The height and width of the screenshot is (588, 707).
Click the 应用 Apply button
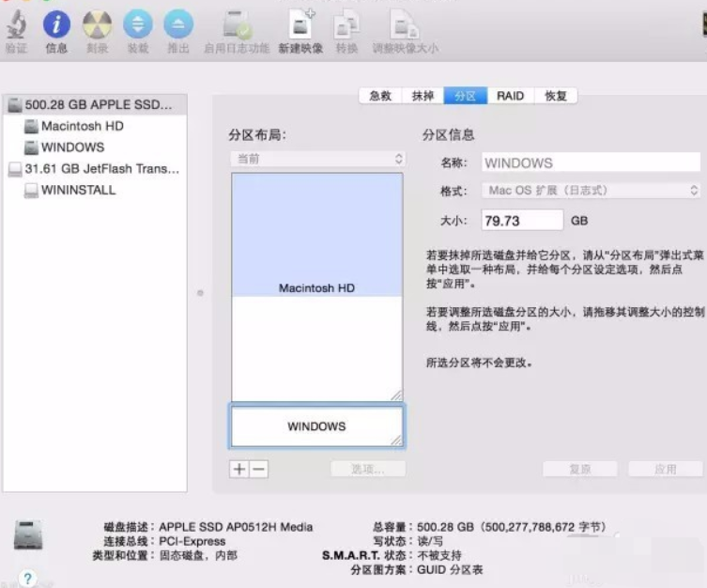click(x=666, y=470)
